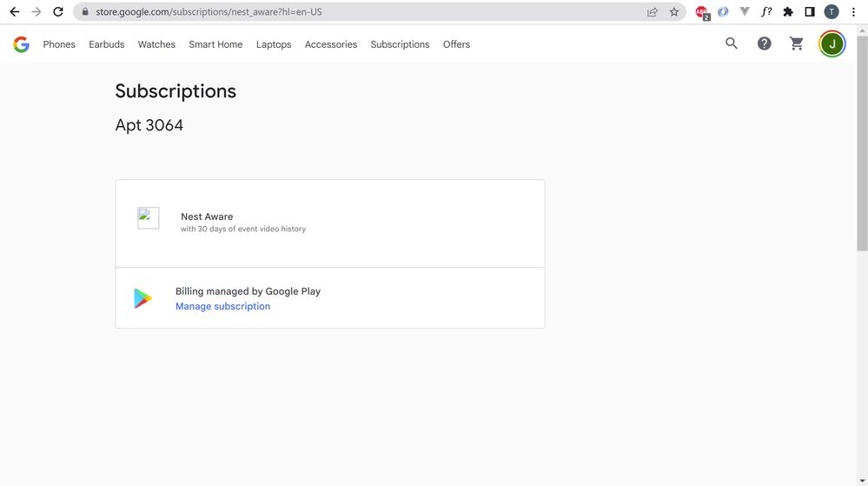Open the store search magnifier icon
Image resolution: width=868 pixels, height=486 pixels.
[x=732, y=43]
